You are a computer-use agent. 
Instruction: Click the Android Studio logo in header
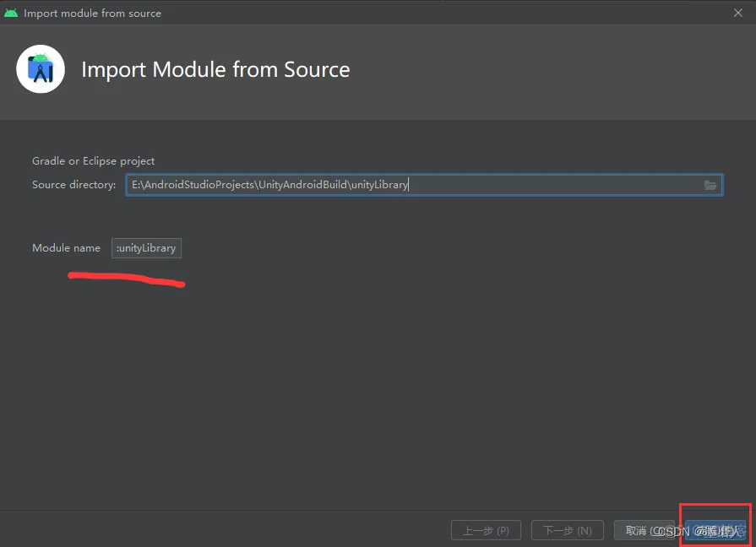point(41,69)
